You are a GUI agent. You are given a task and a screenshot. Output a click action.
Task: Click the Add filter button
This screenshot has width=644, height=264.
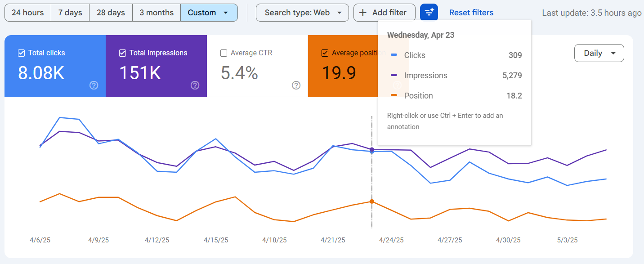tap(385, 13)
